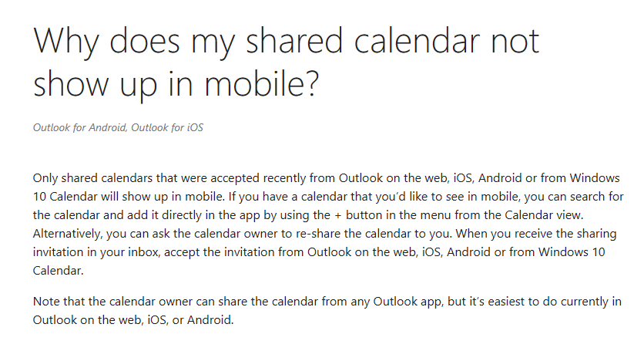
Task: Click the 'Outlook for iOS' subtitle text
Action: [167, 127]
